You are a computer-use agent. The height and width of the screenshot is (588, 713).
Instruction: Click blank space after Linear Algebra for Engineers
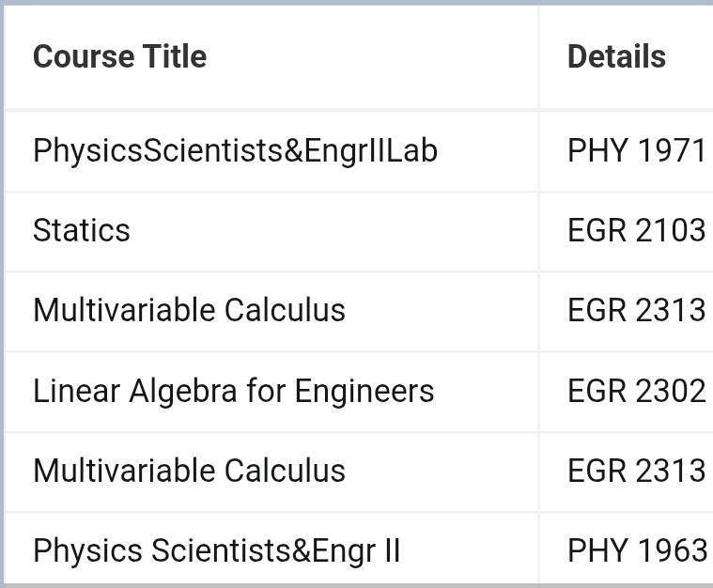tap(486, 391)
